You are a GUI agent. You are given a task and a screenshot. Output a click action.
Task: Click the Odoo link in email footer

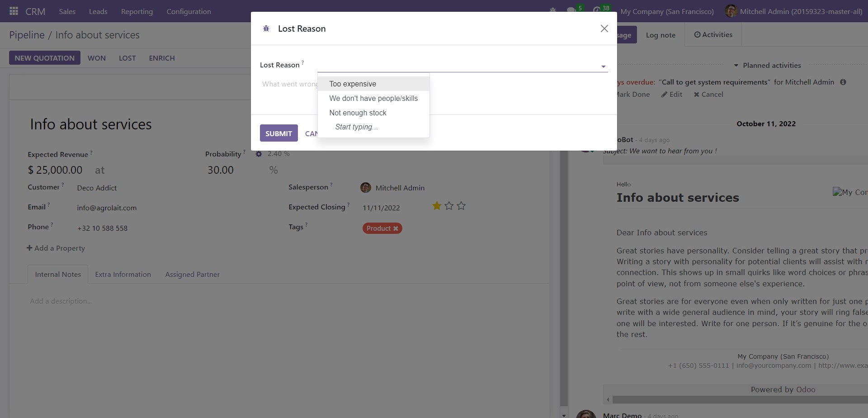point(806,389)
